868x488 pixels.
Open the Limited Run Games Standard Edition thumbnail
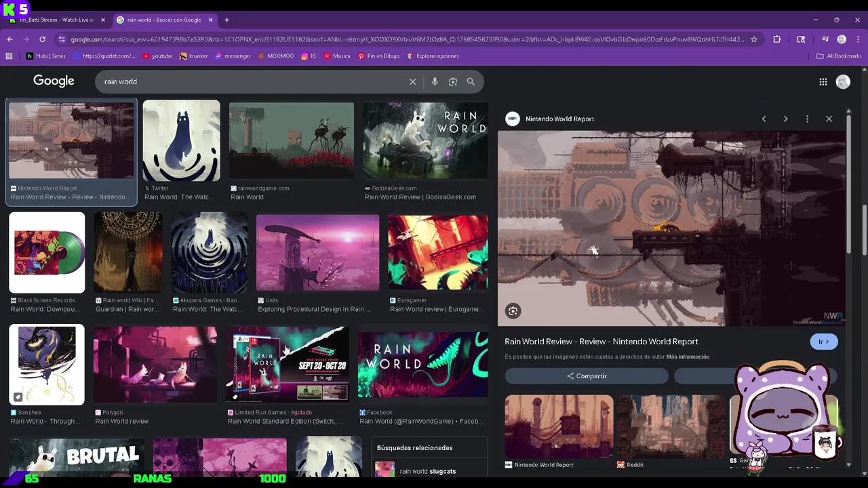[288, 365]
